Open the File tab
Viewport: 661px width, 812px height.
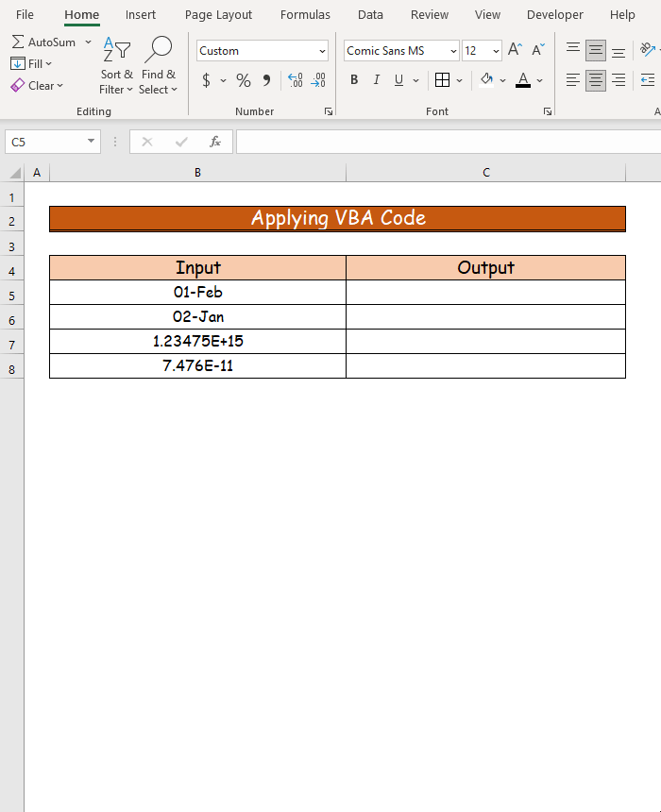25,14
